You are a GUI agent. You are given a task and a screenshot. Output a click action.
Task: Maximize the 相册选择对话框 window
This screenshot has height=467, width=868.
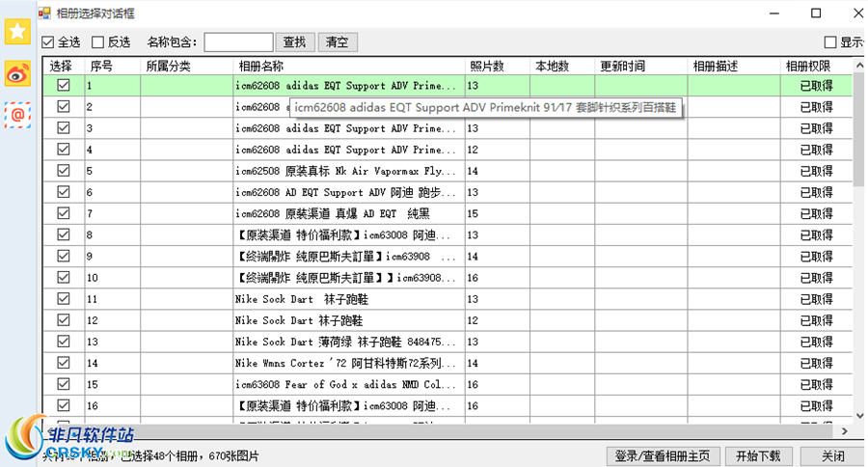point(816,14)
